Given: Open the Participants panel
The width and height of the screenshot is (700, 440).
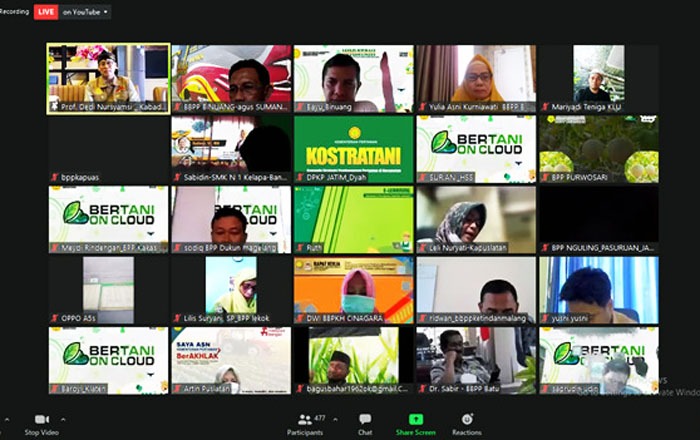Looking at the screenshot, I should coord(304,419).
